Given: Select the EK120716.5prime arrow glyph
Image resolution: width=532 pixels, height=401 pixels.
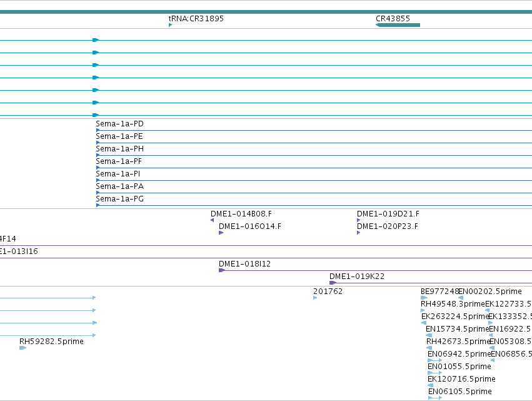Looking at the screenshot, I should click(x=431, y=385).
